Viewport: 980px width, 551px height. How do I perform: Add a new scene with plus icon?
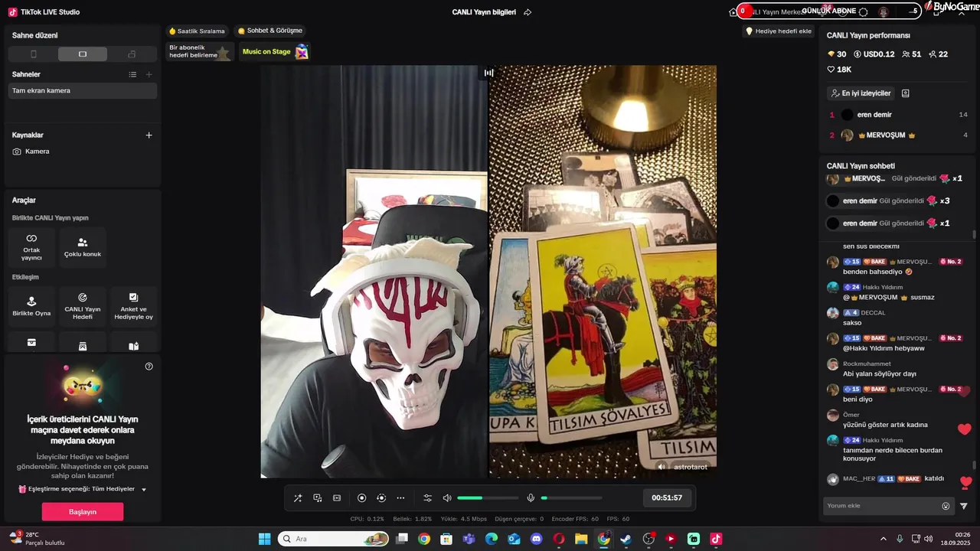[x=149, y=74]
